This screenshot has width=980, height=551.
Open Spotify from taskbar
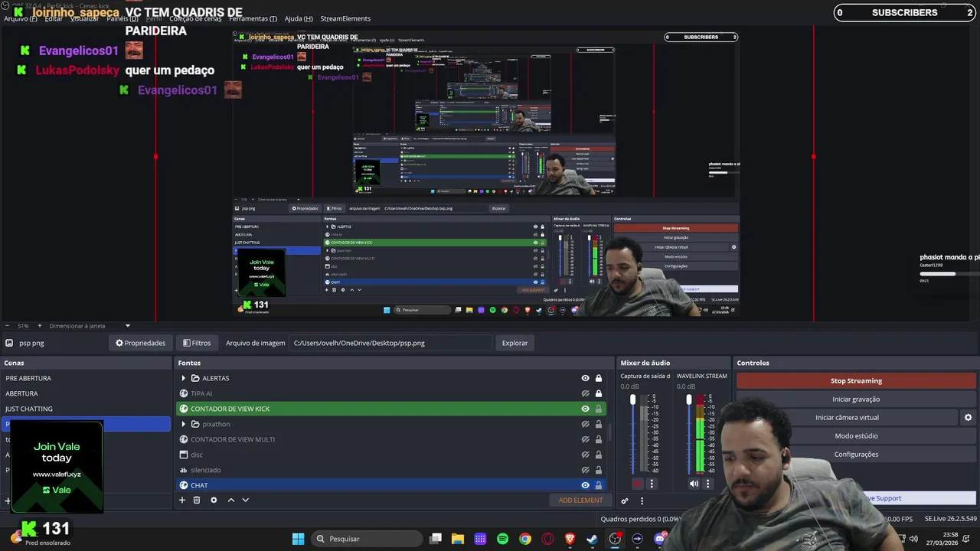click(502, 539)
